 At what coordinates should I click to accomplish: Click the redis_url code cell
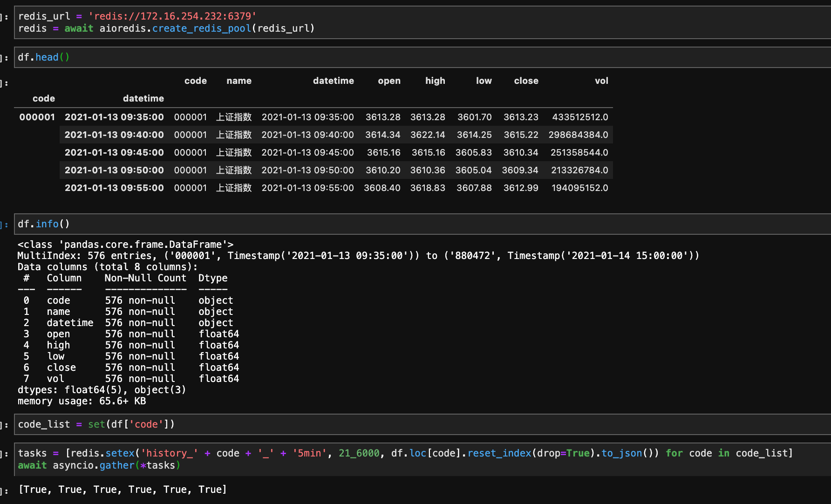pyautogui.click(x=422, y=22)
